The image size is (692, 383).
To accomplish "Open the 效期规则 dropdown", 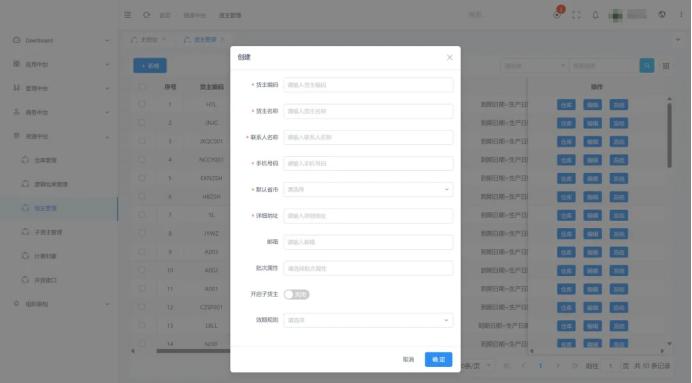I will [368, 320].
